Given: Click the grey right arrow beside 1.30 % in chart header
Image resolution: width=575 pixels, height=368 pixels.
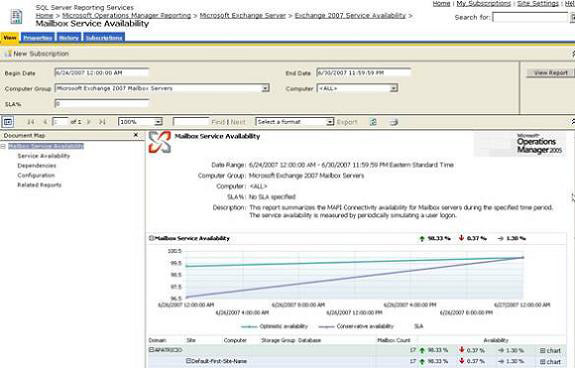Looking at the screenshot, I should pos(501,239).
